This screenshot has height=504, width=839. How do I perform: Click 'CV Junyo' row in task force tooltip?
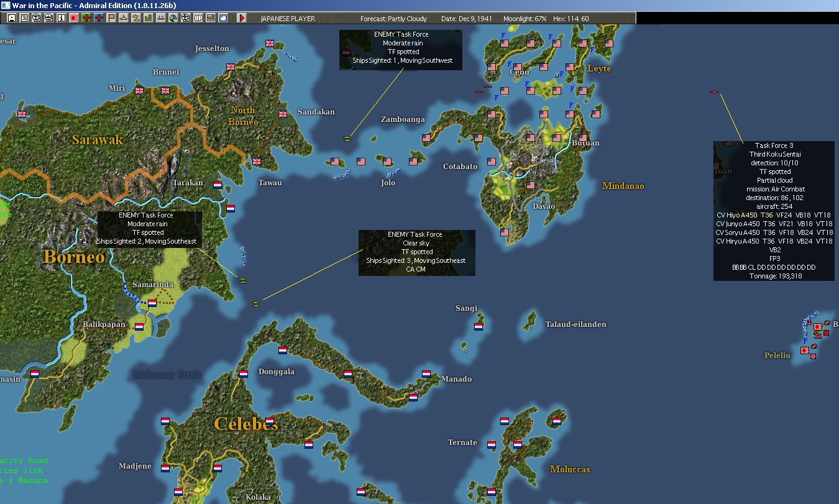pyautogui.click(x=774, y=224)
